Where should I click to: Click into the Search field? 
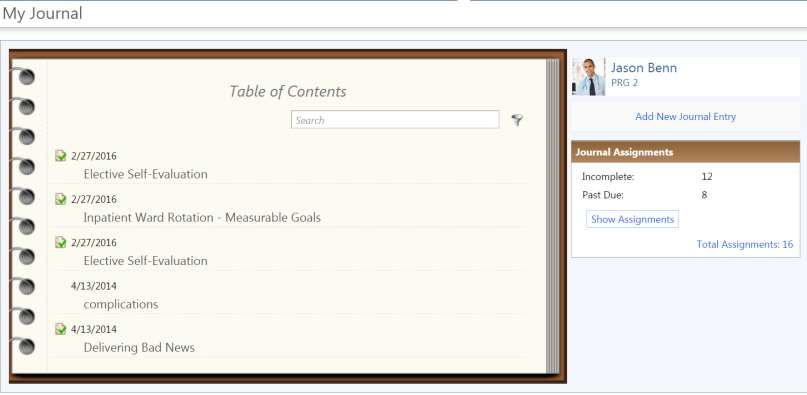pos(395,119)
